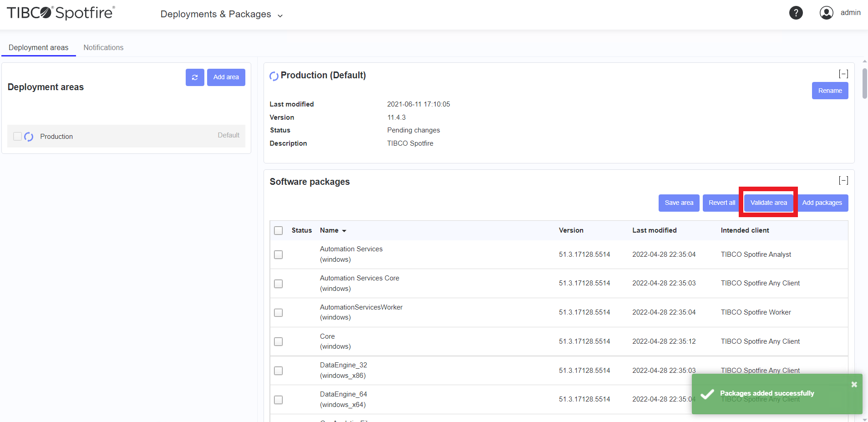
Task: Click pending-changes icon beside Production area row
Action: coord(29,137)
